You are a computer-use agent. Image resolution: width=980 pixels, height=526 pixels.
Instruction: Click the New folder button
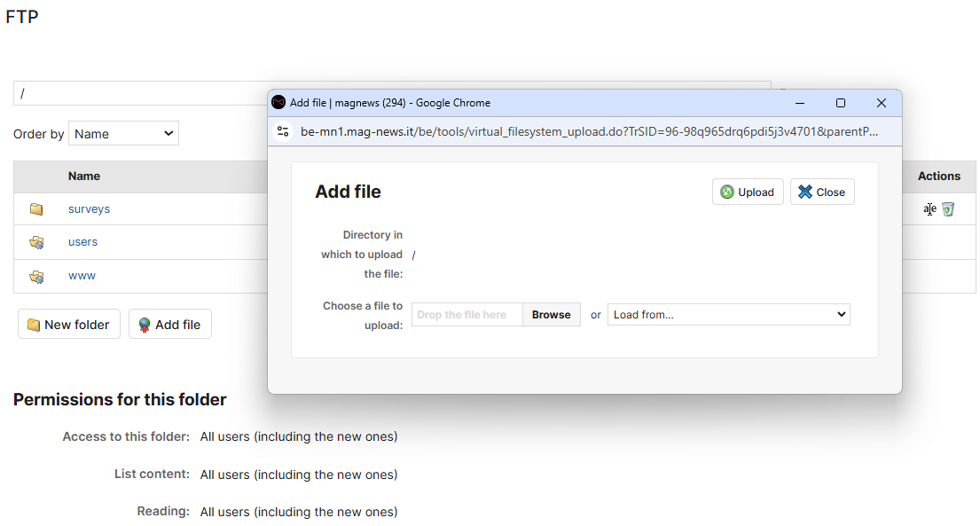tap(69, 324)
